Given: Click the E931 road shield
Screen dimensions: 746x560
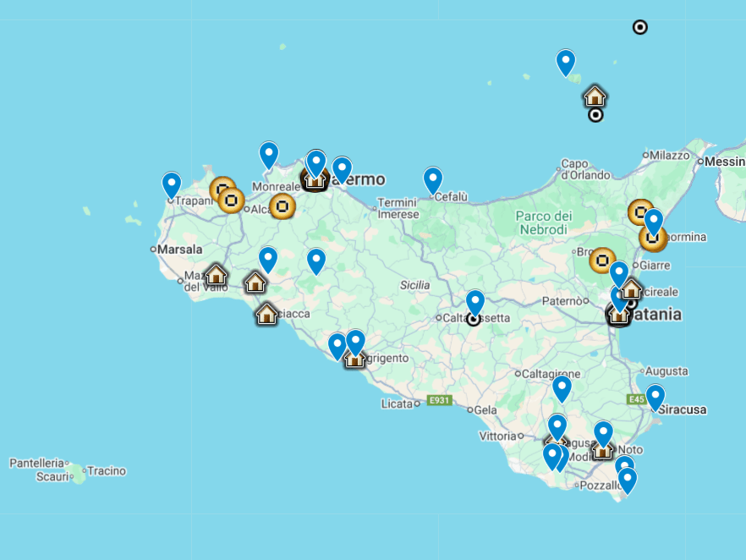Looking at the screenshot, I should tap(439, 400).
